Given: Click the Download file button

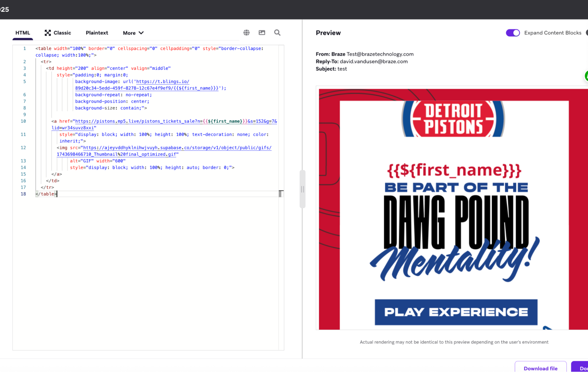Looking at the screenshot, I should coord(540,368).
